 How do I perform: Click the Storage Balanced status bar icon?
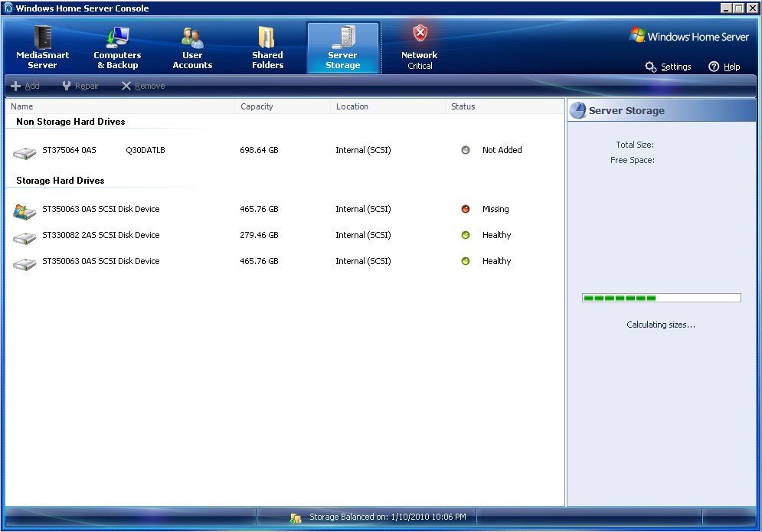[296, 518]
